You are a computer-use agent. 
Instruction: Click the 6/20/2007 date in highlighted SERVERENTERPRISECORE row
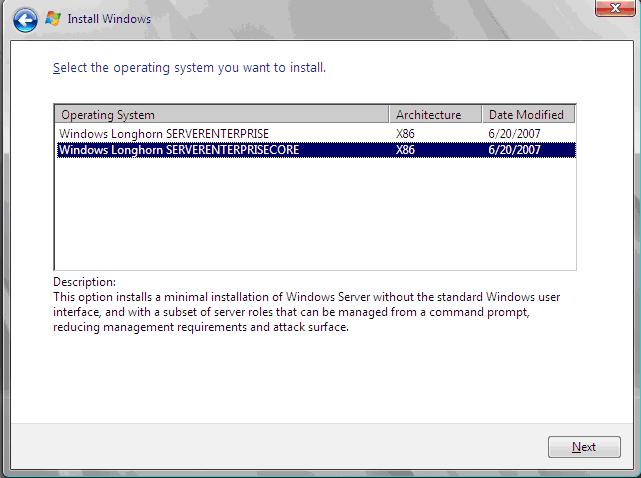coord(515,150)
